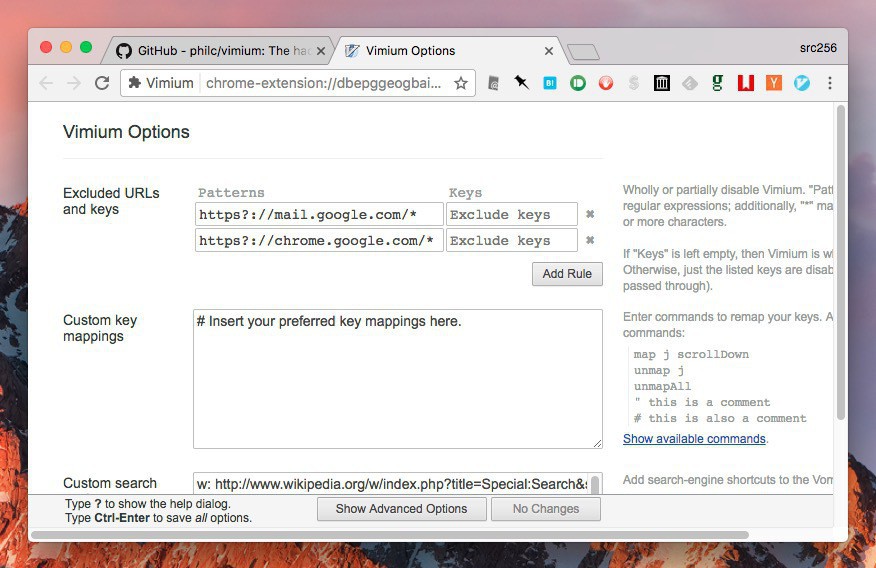Image resolution: width=876 pixels, height=568 pixels.
Task: Click the custom search box inner scrollbar
Action: click(596, 485)
